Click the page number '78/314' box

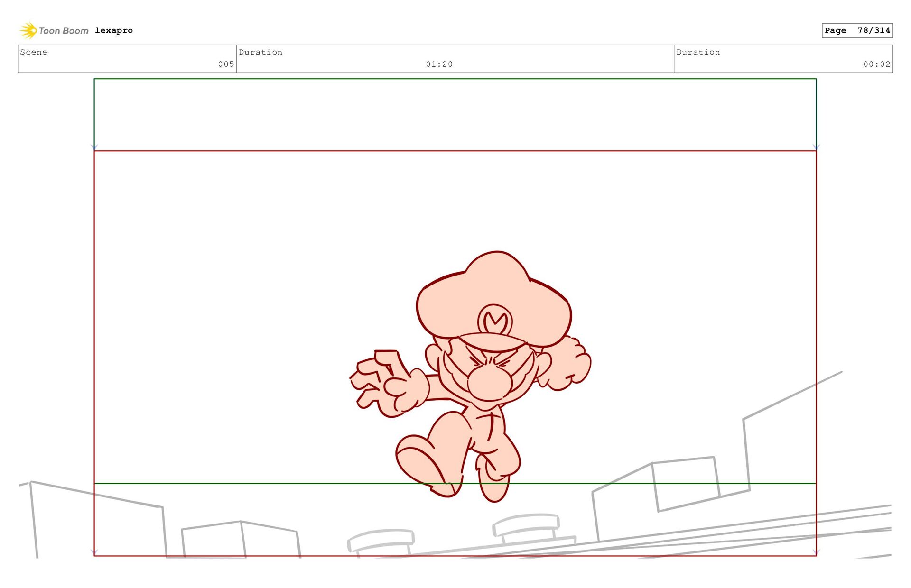857,30
